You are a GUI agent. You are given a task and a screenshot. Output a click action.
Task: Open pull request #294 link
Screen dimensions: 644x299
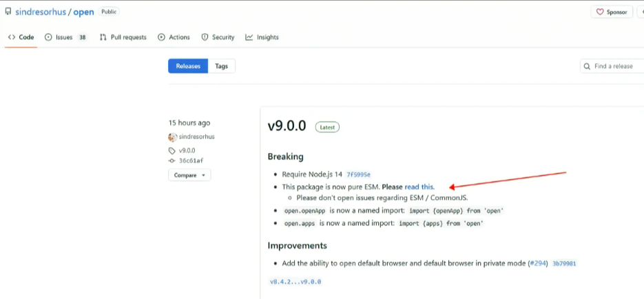[538, 263]
